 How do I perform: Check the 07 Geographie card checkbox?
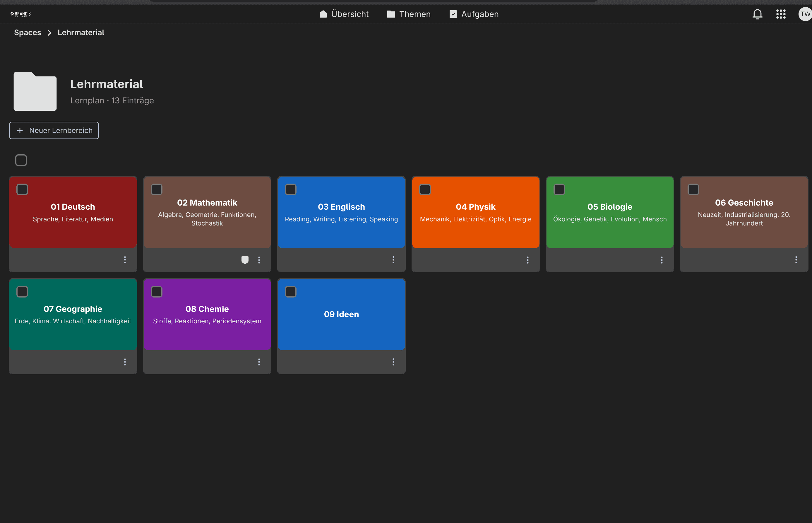pos(23,291)
